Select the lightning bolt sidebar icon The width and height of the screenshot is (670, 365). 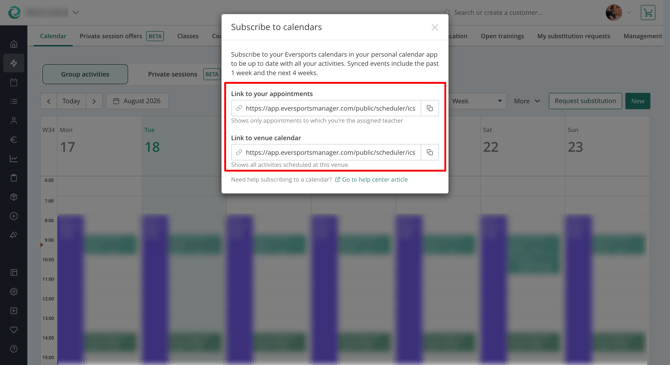pos(14,63)
